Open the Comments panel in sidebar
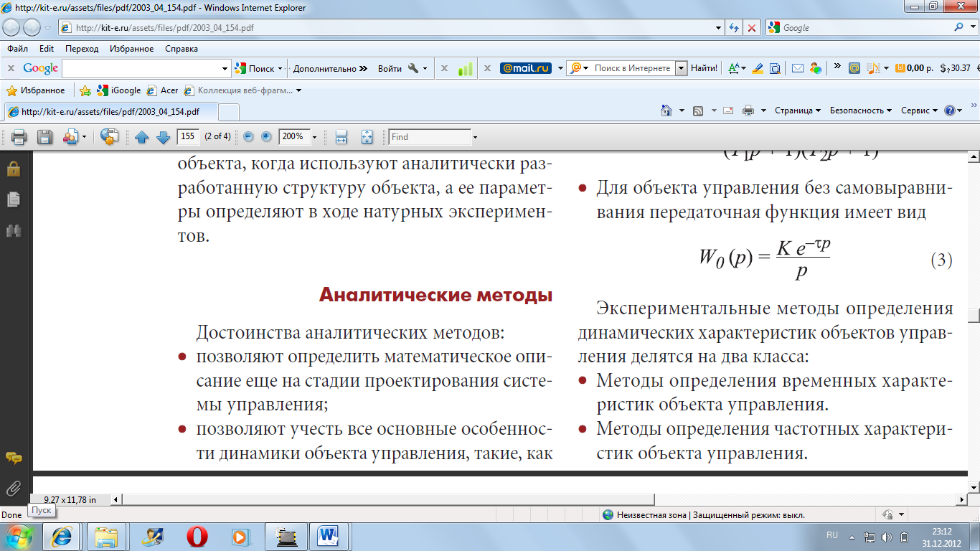This screenshot has width=980, height=551. pos(14,458)
